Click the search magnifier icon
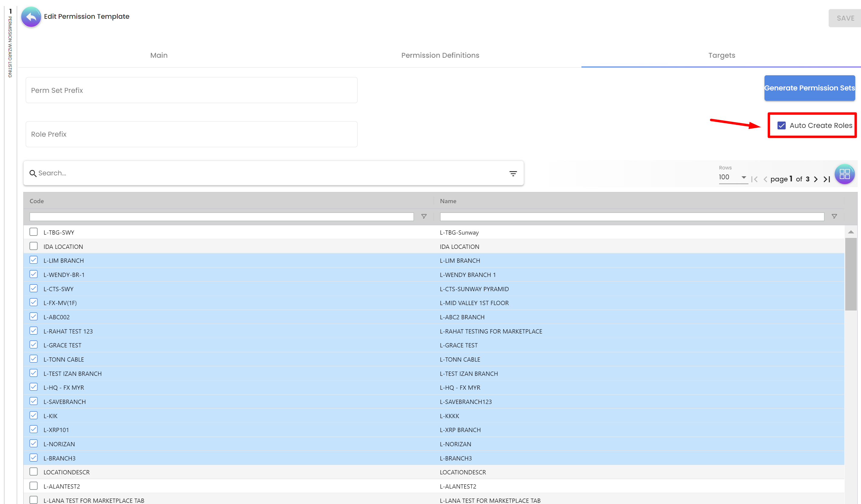Screen dimensions: 861x504 click(x=33, y=174)
